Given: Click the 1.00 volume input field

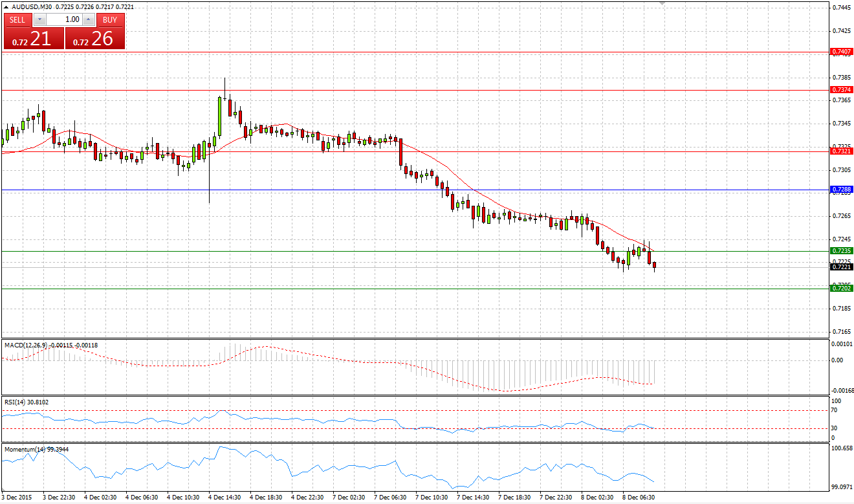Looking at the screenshot, I should pos(64,20).
